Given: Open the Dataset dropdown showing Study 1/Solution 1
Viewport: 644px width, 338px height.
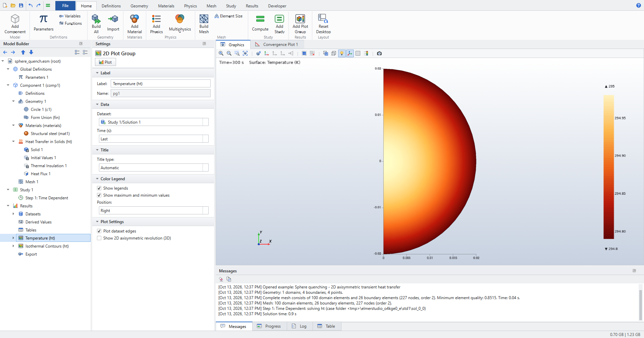Looking at the screenshot, I should 154,122.
